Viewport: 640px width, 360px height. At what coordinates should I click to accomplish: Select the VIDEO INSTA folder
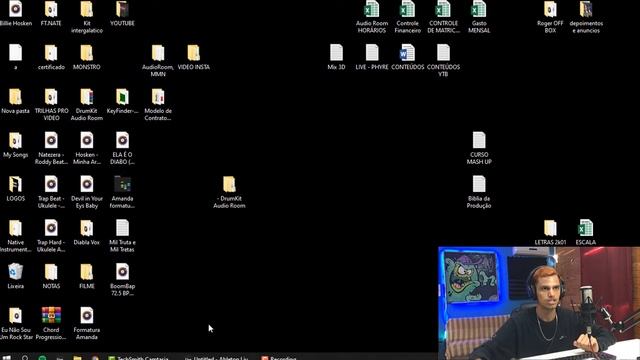(x=193, y=52)
